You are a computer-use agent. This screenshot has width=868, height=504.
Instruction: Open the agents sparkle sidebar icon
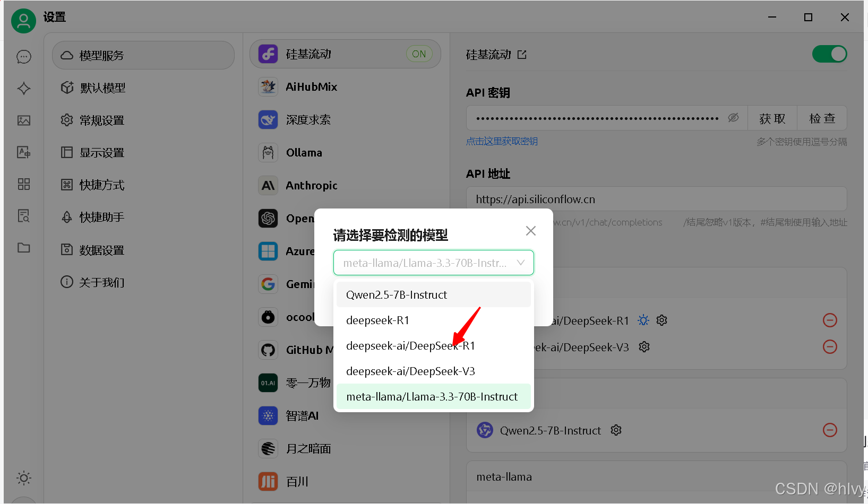[24, 89]
